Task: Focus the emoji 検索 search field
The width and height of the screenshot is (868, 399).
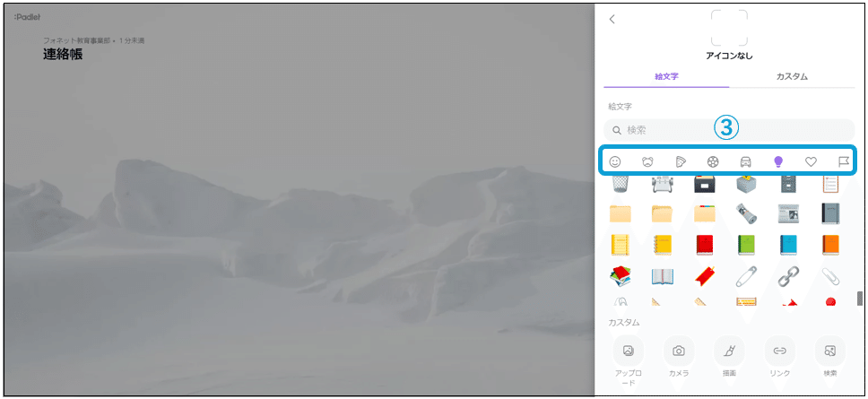Action: coord(729,131)
